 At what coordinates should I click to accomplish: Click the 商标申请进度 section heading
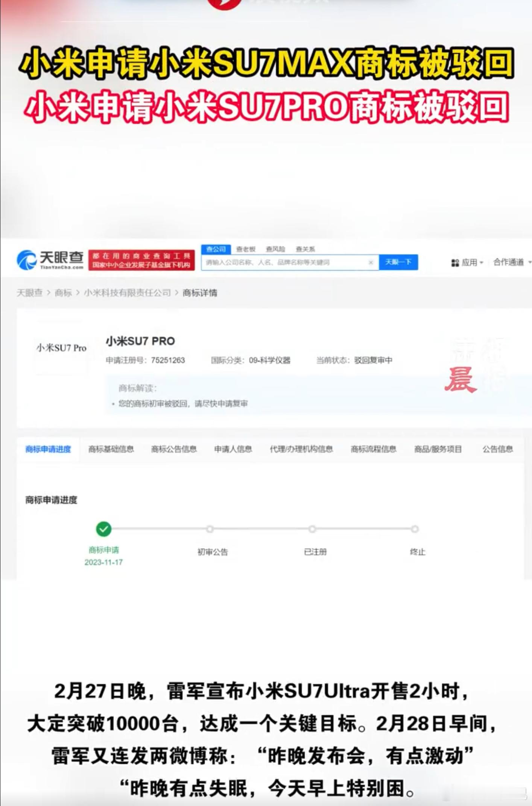coord(51,500)
